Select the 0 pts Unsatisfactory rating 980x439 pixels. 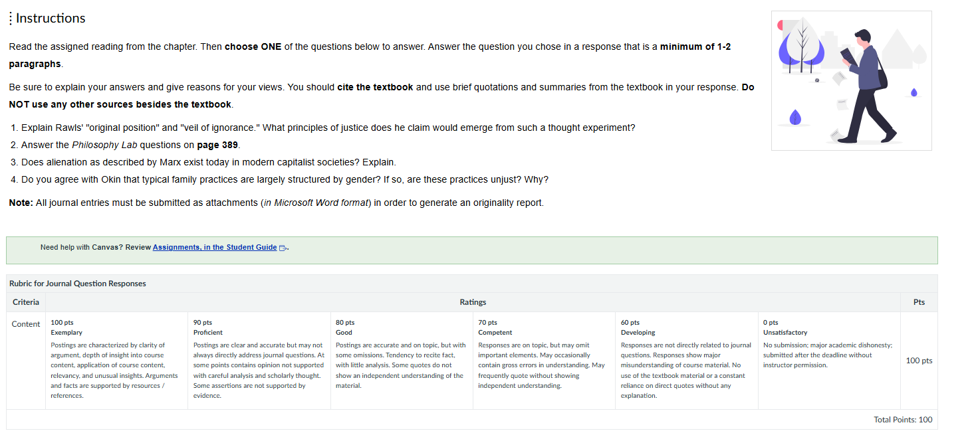pyautogui.click(x=829, y=361)
